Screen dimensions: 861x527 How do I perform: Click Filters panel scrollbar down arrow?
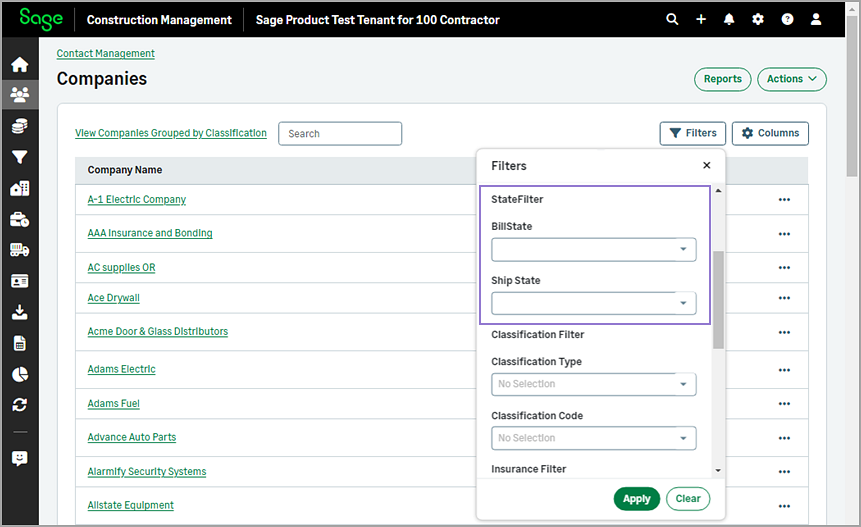click(x=718, y=470)
